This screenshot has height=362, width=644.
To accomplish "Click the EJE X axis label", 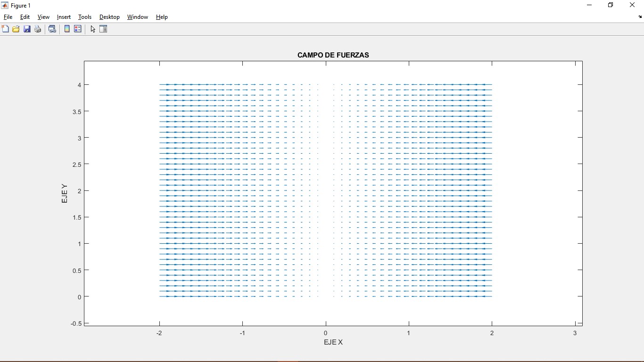I will 333,342.
